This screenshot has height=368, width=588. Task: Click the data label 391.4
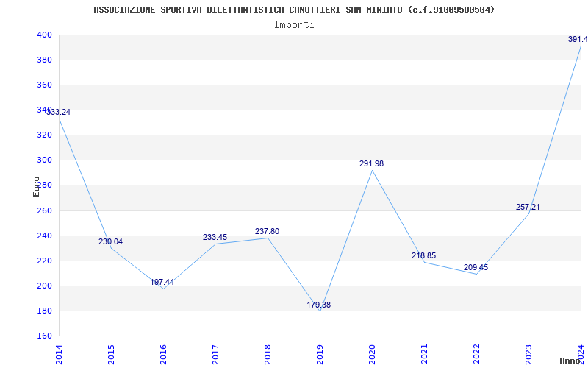578,39
